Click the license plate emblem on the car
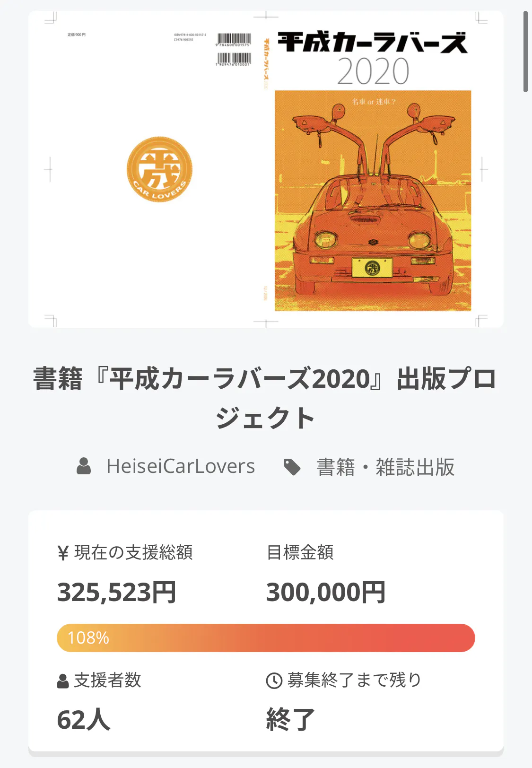Viewport: 532px width, 768px height. 372,268
